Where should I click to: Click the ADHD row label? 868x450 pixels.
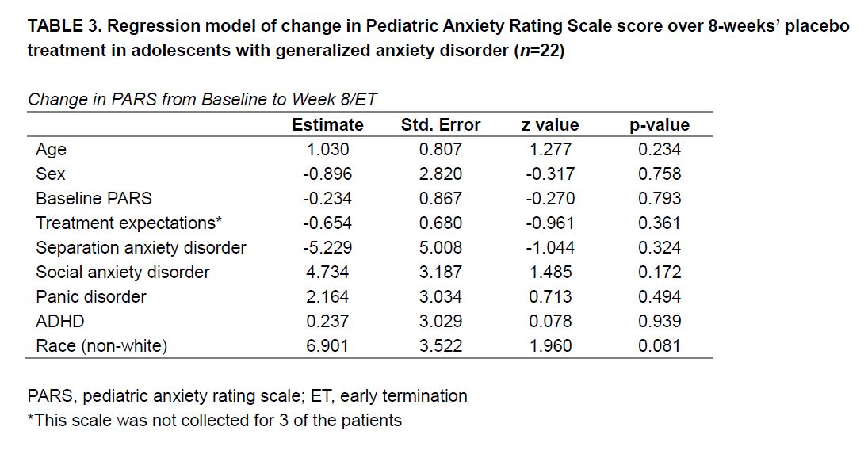coord(60,322)
